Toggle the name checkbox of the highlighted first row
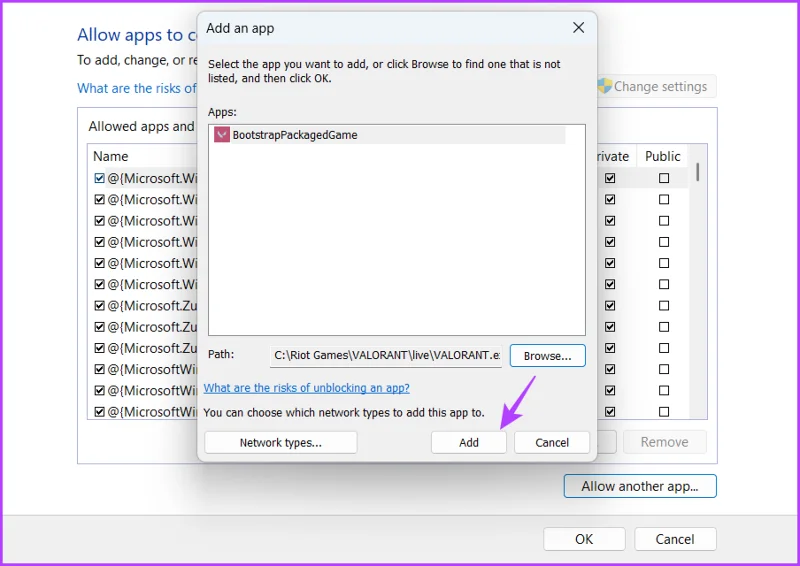 click(99, 178)
